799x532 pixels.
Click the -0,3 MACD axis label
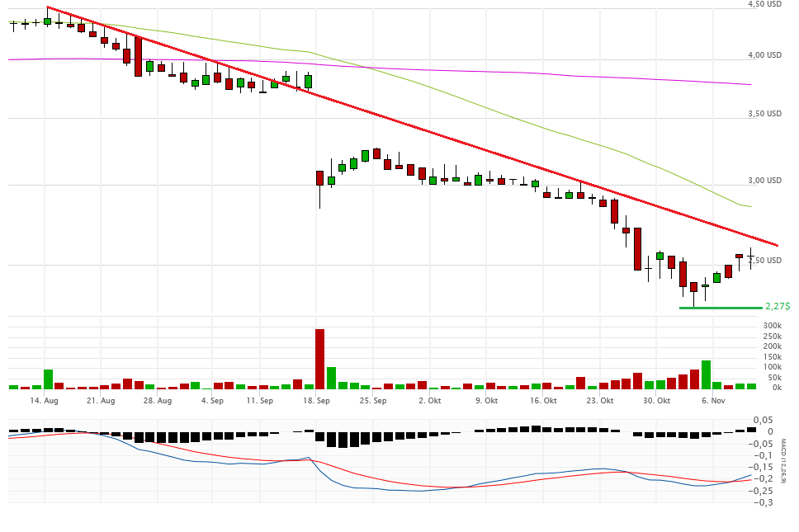(765, 502)
